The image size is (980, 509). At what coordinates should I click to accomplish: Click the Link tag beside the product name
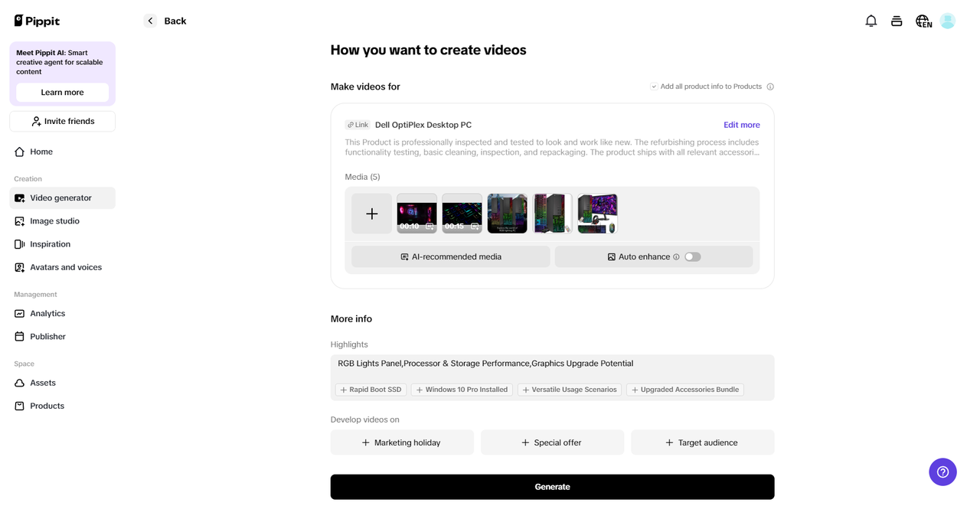358,125
